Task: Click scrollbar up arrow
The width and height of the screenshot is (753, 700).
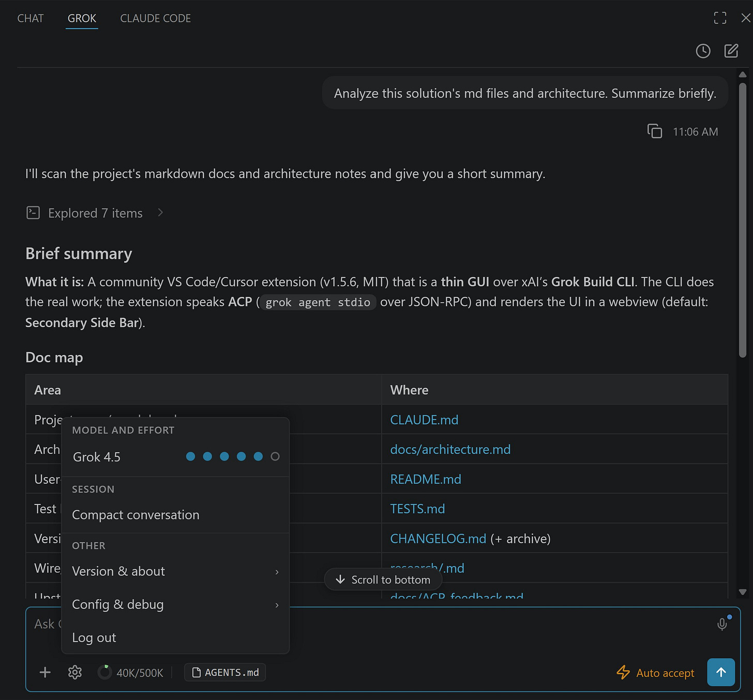Action: pos(743,74)
